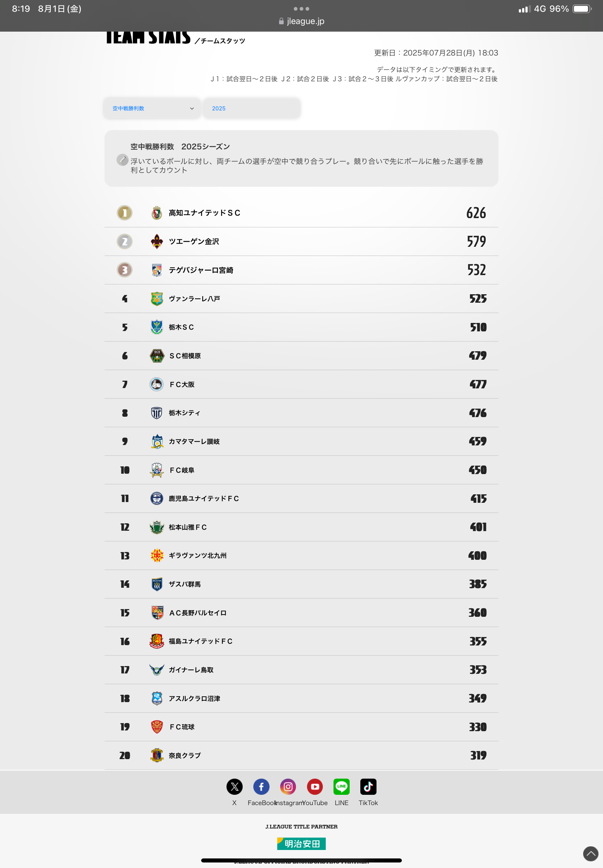
Task: Tap the jleague.jp address bar
Action: click(301, 21)
